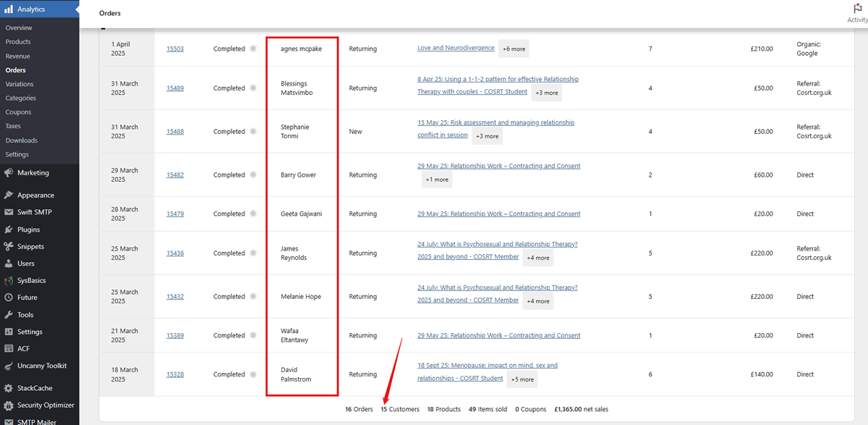Click the bottom Settings sliders icon
Screen dimensions: 868x425
pyautogui.click(x=9, y=332)
